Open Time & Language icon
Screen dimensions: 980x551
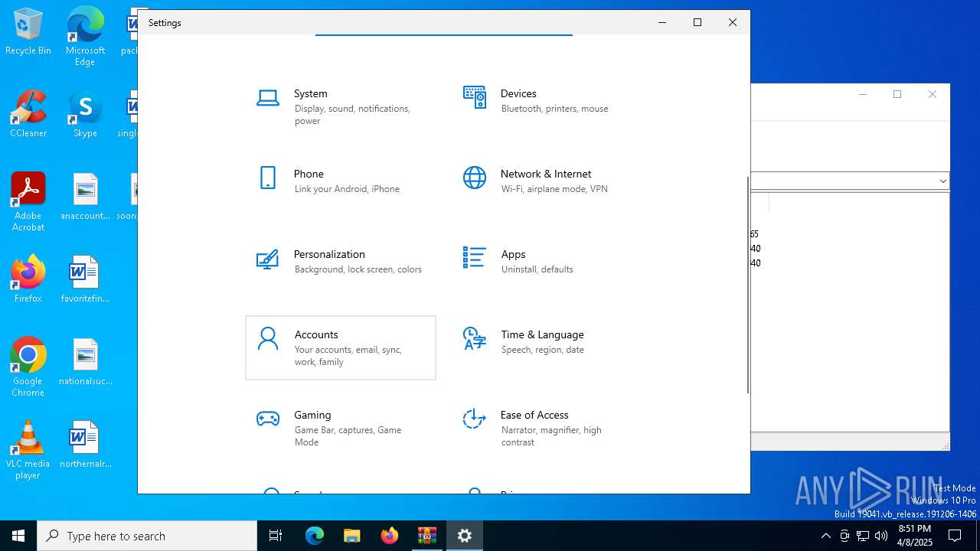coord(475,338)
